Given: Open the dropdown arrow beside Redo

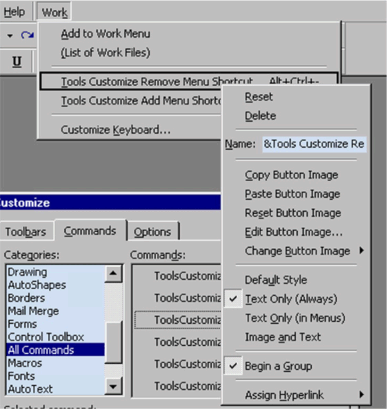Looking at the screenshot, I should tap(10, 35).
